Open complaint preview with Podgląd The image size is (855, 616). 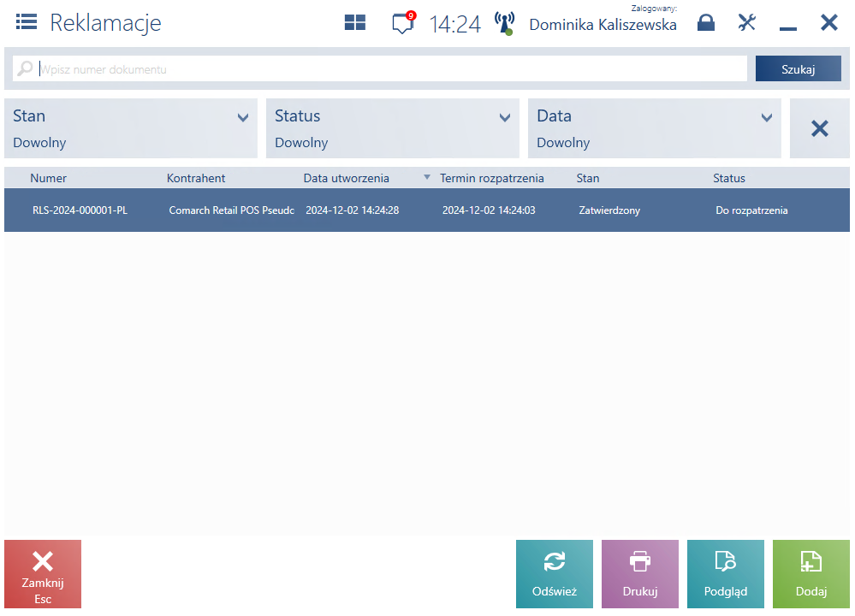click(726, 574)
